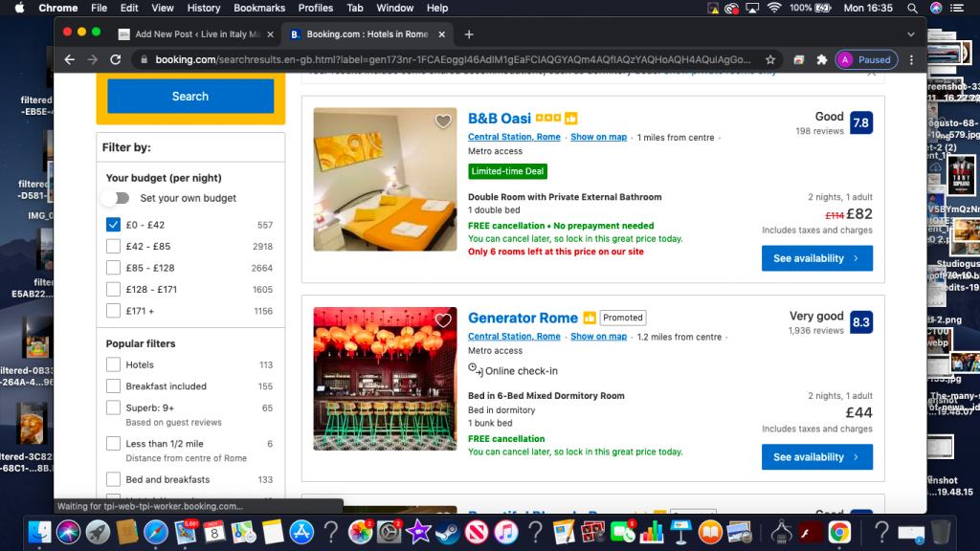See availability for Generator Rome

pos(817,457)
